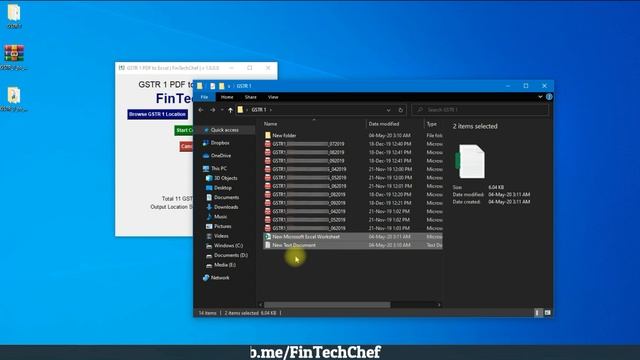
Task: Click Browse GSTR 1 Location button
Action: (158, 114)
